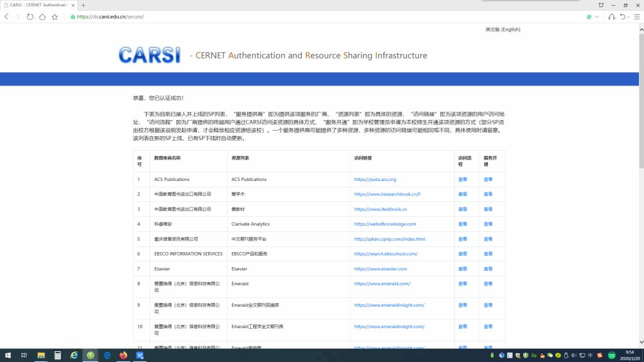Open the hamburger menu in the browser
The width and height of the screenshot is (644, 362).
click(636, 17)
